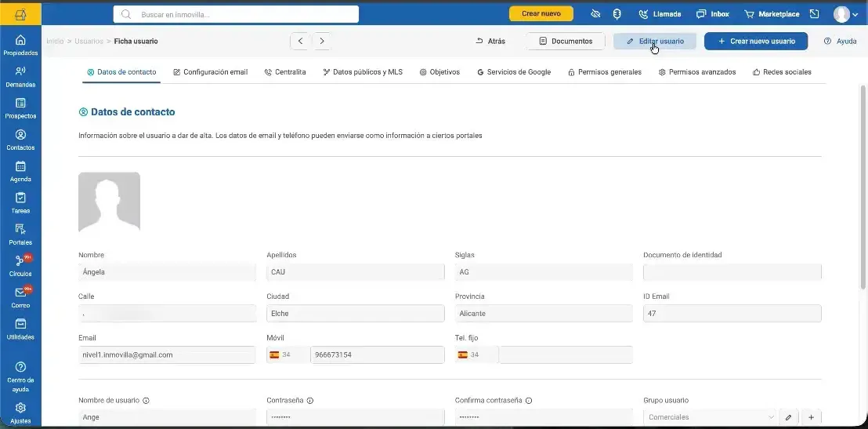Click the info icon beside Nombre de usuario
This screenshot has height=429, width=868.
click(146, 400)
